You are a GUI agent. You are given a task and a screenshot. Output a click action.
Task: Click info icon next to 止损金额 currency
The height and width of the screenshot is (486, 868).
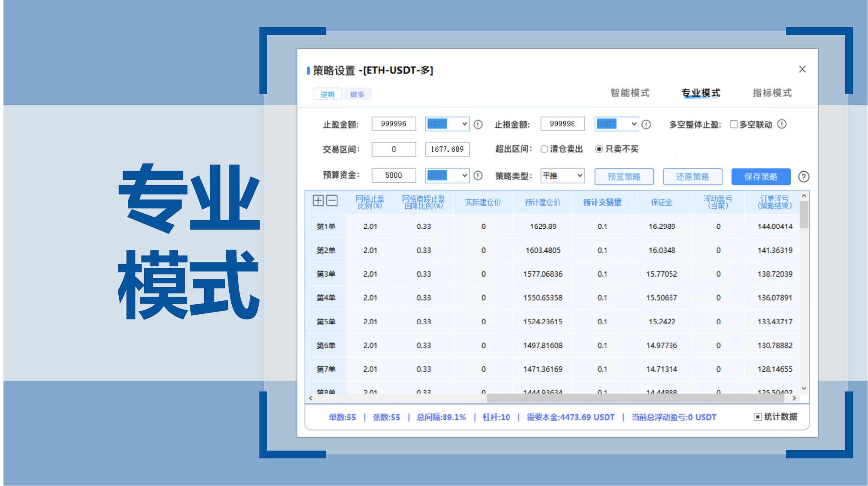tap(646, 124)
